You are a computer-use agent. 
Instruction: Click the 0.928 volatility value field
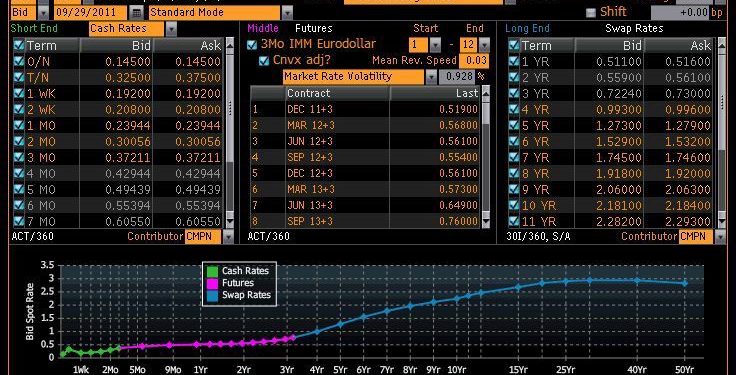457,77
